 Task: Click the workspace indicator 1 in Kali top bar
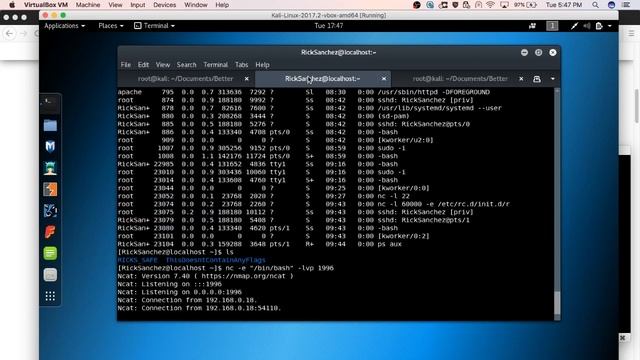click(552, 26)
